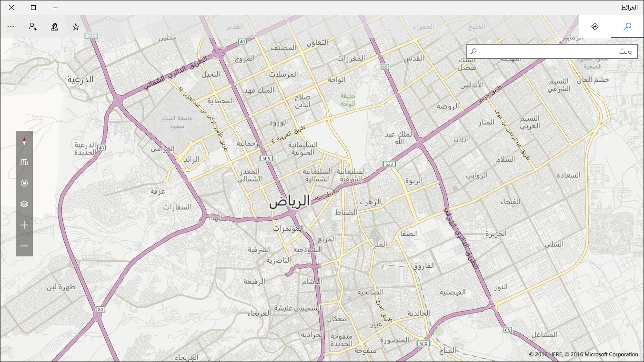Image resolution: width=644 pixels, height=362 pixels.
Task: Zoom out with the minus button
Action: click(x=24, y=246)
